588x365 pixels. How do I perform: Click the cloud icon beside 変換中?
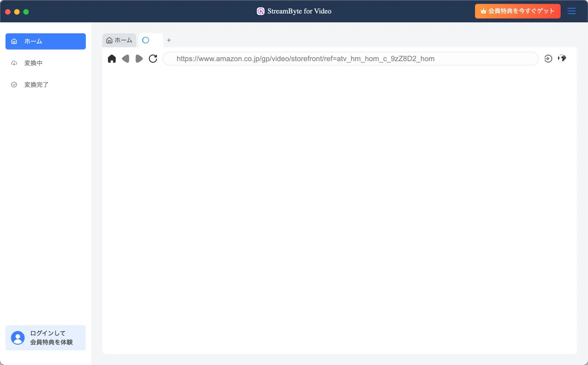(x=14, y=63)
